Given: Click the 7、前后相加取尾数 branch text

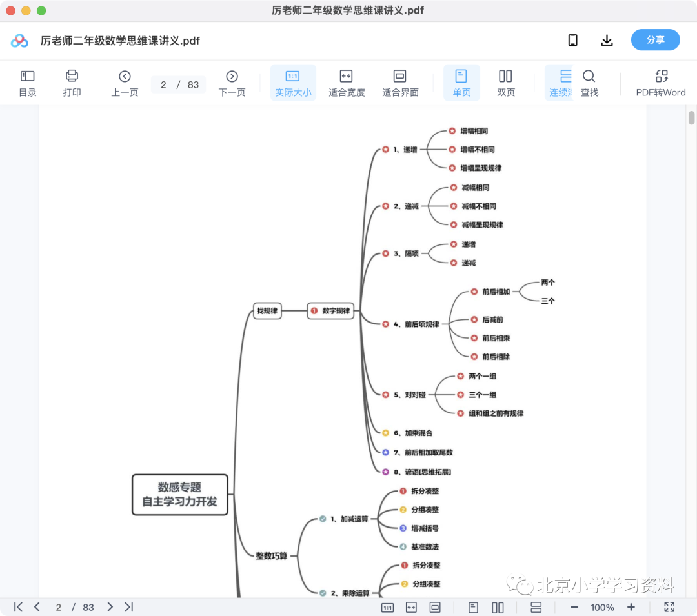Looking at the screenshot, I should (x=423, y=453).
